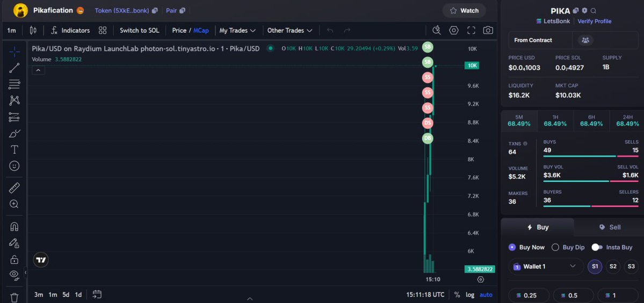
Task: Open the quick search icon
Action: [x=437, y=31]
